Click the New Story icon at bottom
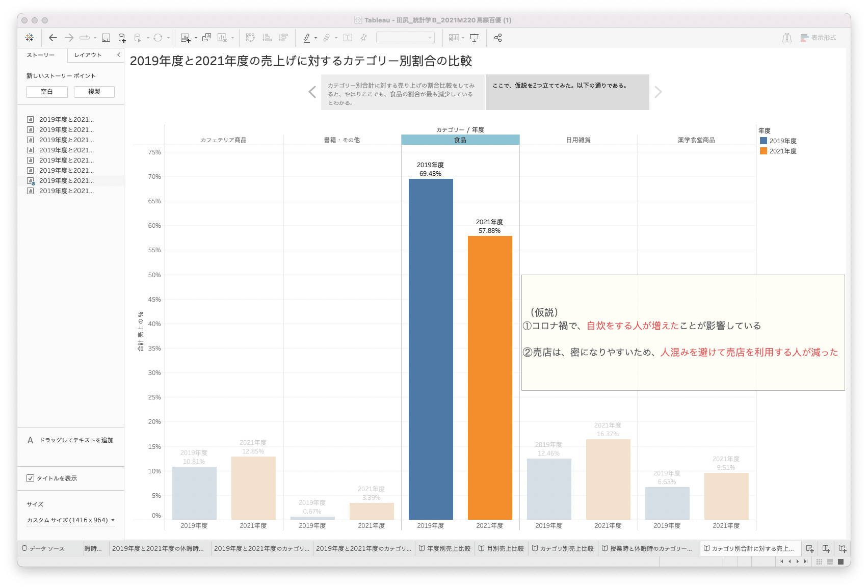Screen dimensions: 868x588 click(843, 549)
